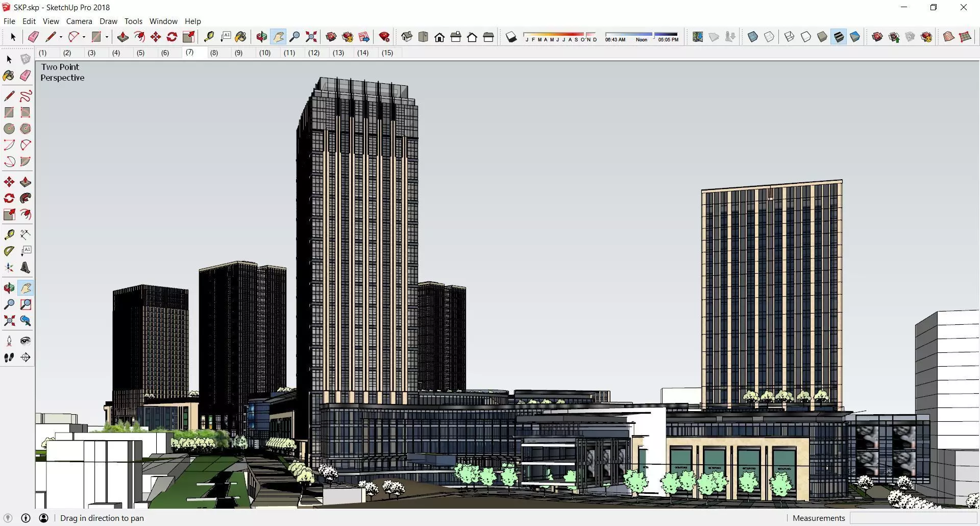Open the Camera menu
Image resolution: width=980 pixels, height=526 pixels.
pos(79,21)
